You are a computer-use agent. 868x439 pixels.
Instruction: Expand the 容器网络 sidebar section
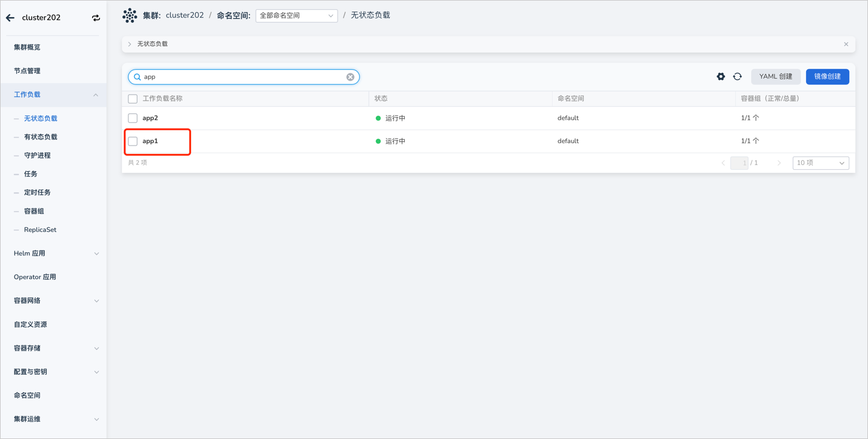(96, 301)
